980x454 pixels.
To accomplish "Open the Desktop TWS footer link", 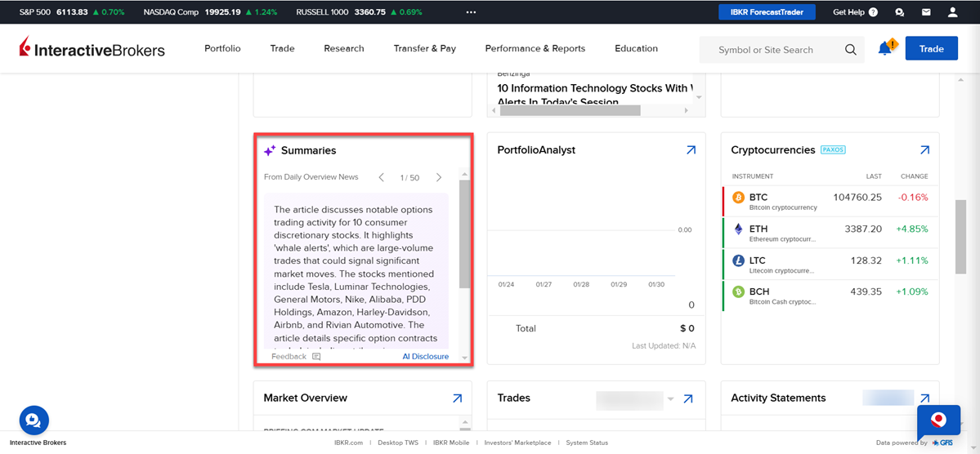I will pos(398,443).
